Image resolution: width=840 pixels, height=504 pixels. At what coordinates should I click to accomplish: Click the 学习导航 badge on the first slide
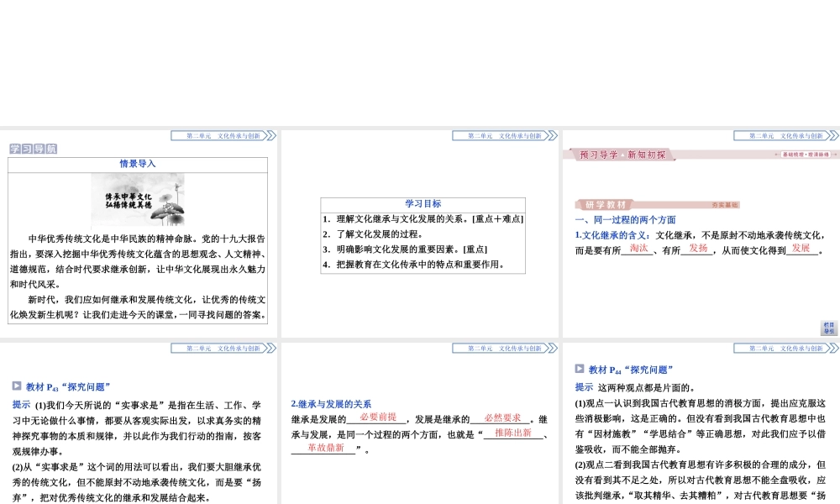[34, 149]
